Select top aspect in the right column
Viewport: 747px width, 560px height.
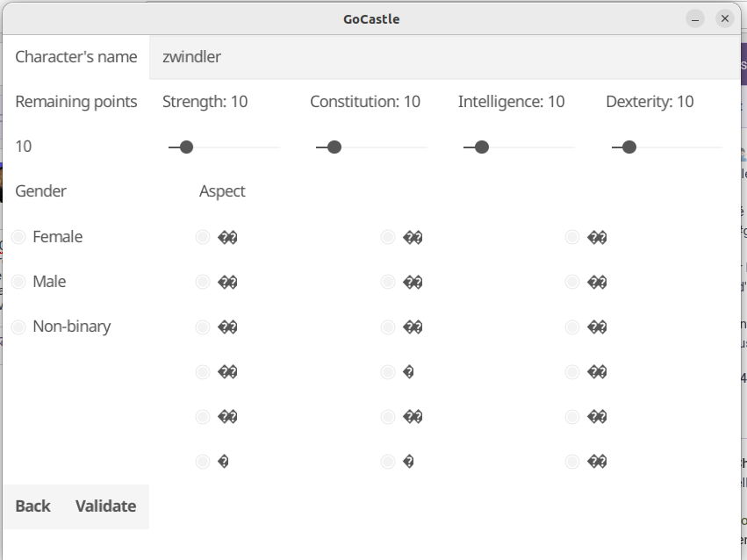coord(572,237)
